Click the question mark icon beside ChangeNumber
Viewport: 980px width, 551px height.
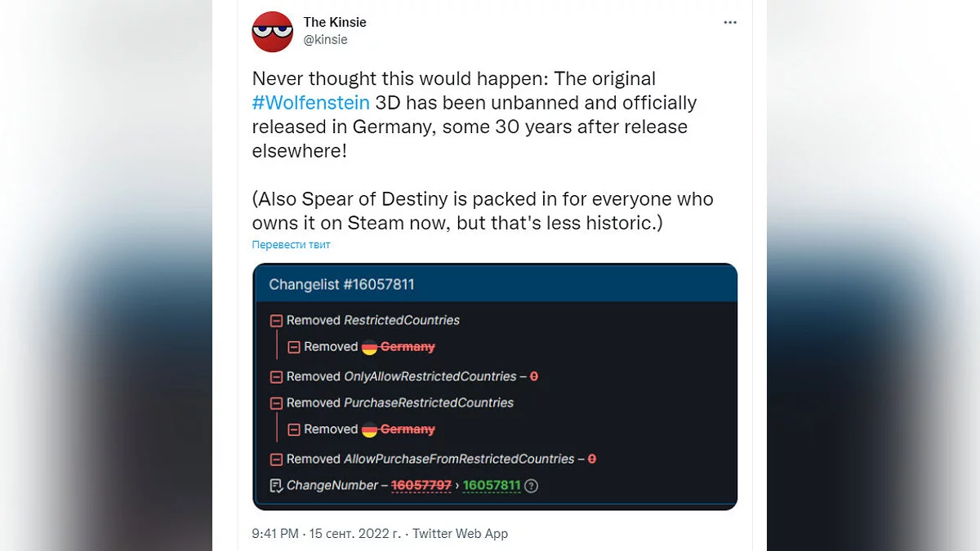pos(532,486)
